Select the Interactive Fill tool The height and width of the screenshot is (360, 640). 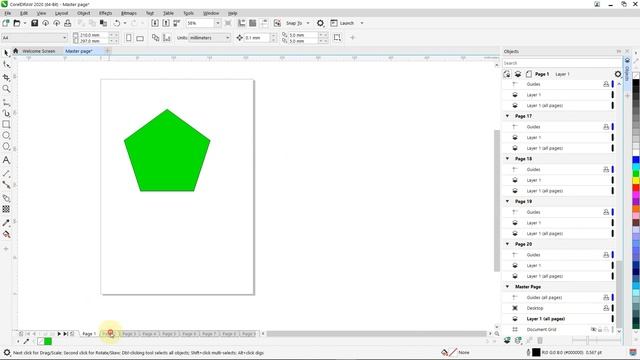(x=6, y=235)
